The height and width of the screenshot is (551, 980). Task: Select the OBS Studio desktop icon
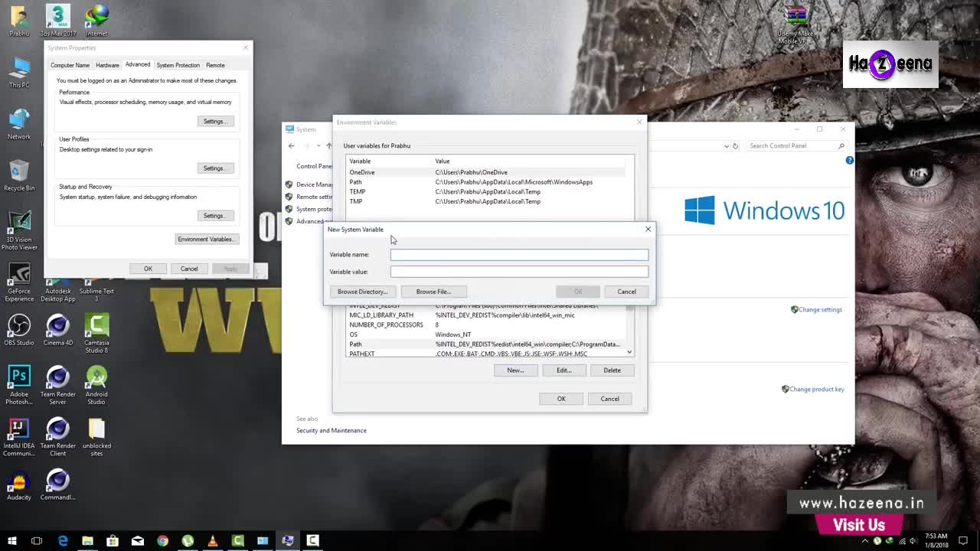point(19,330)
